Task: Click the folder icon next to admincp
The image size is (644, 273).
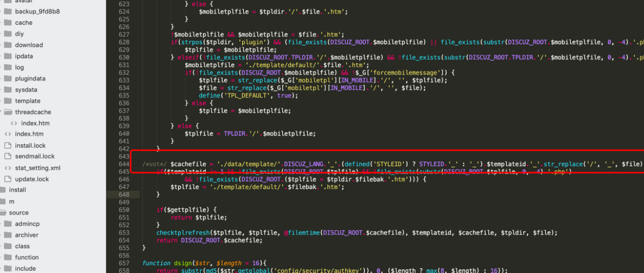Action: point(7,224)
